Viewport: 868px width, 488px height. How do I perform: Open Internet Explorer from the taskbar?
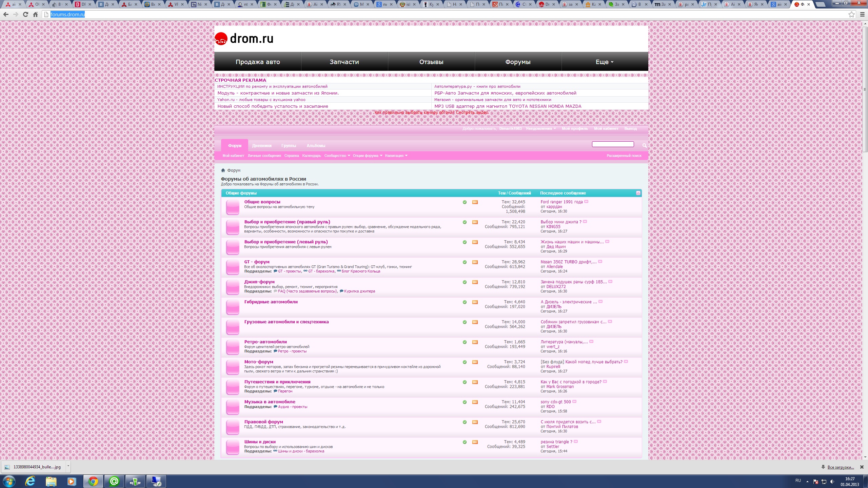pyautogui.click(x=30, y=481)
